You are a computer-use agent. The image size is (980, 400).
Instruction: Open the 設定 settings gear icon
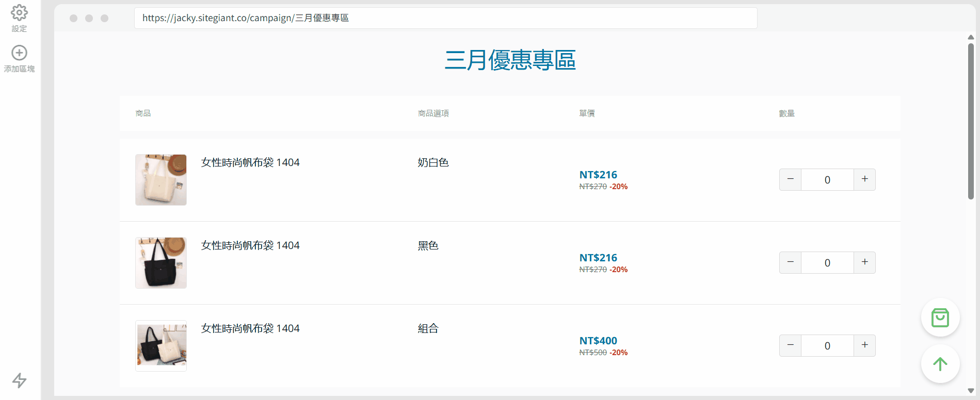point(19,13)
